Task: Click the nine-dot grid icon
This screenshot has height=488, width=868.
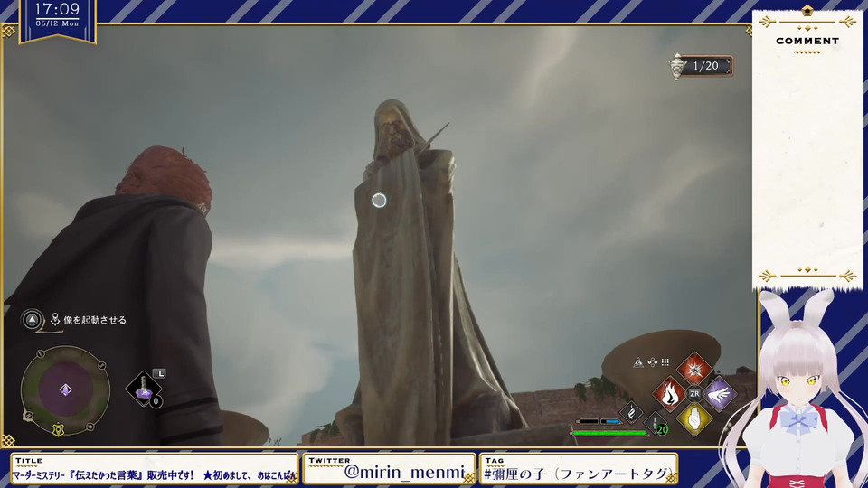Action: pos(665,362)
